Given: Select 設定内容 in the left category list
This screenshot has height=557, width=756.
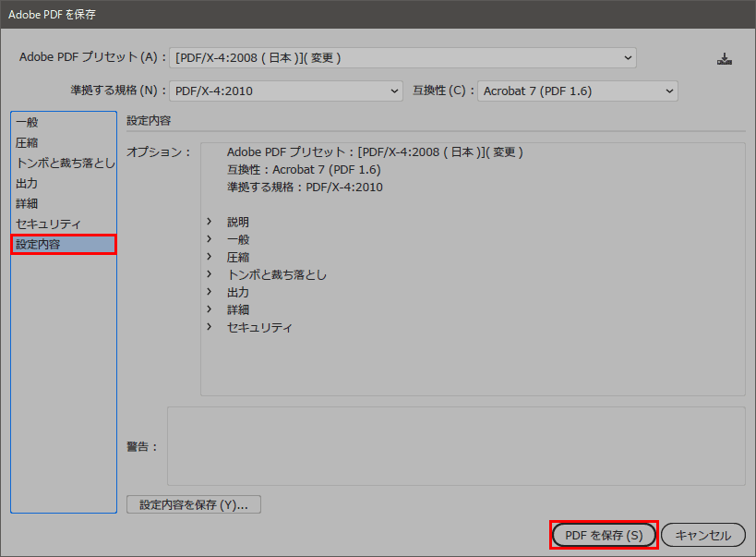Looking at the screenshot, I should point(64,244).
